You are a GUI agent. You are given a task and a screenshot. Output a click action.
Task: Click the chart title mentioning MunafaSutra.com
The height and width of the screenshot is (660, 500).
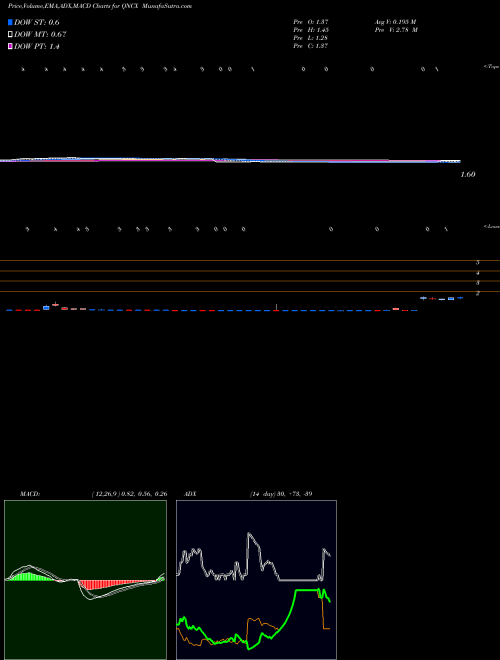[100, 6]
